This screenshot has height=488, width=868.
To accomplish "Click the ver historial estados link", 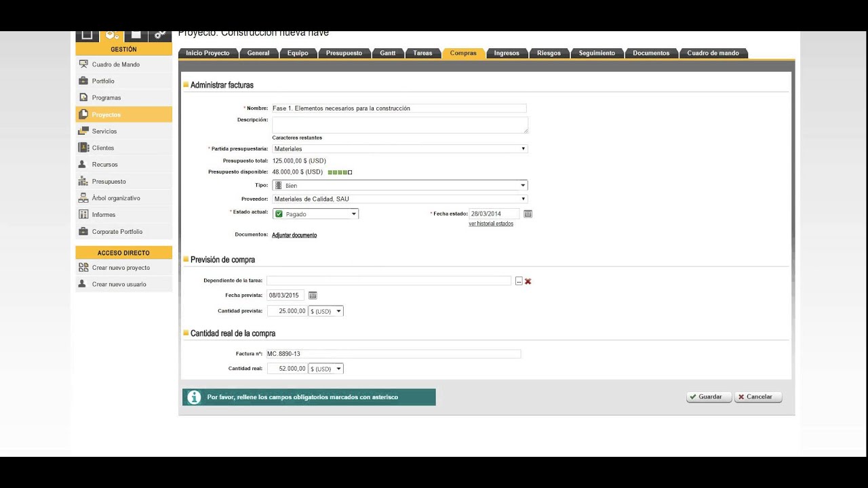I will pyautogui.click(x=491, y=224).
